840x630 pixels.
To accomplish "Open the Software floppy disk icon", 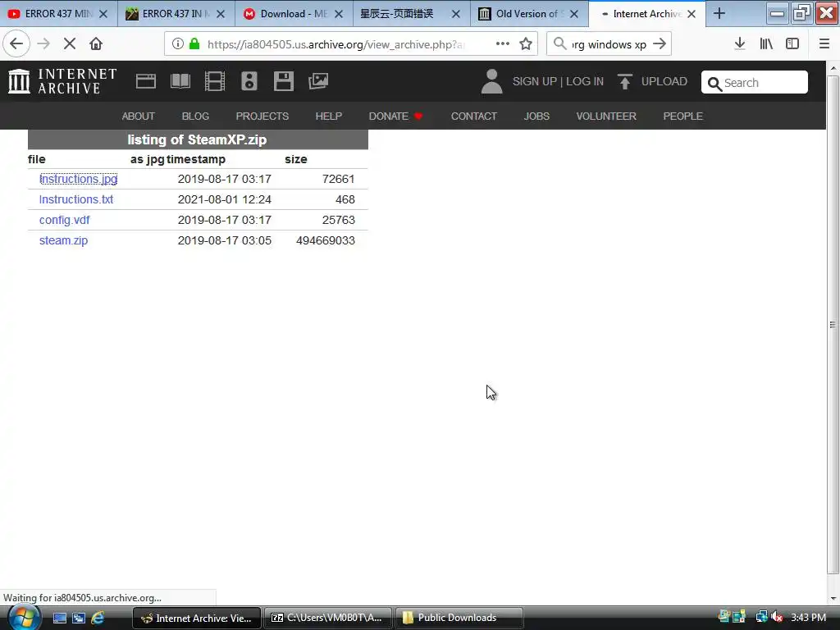I will click(283, 81).
